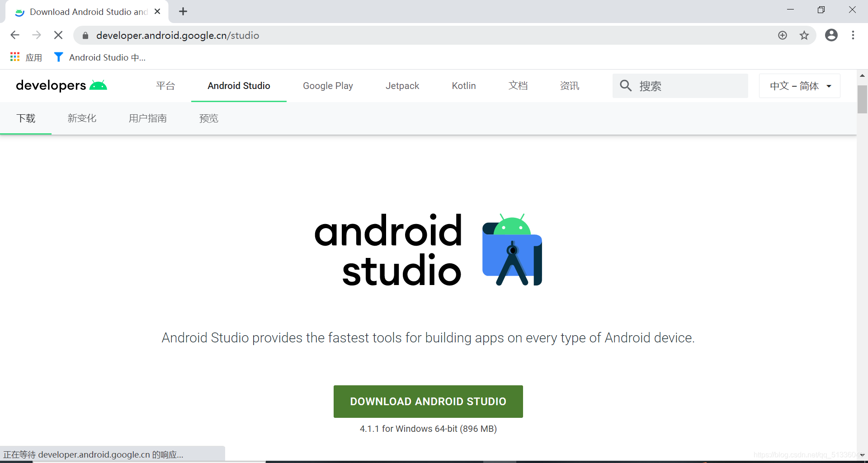Click the browser forward arrow

click(37, 35)
